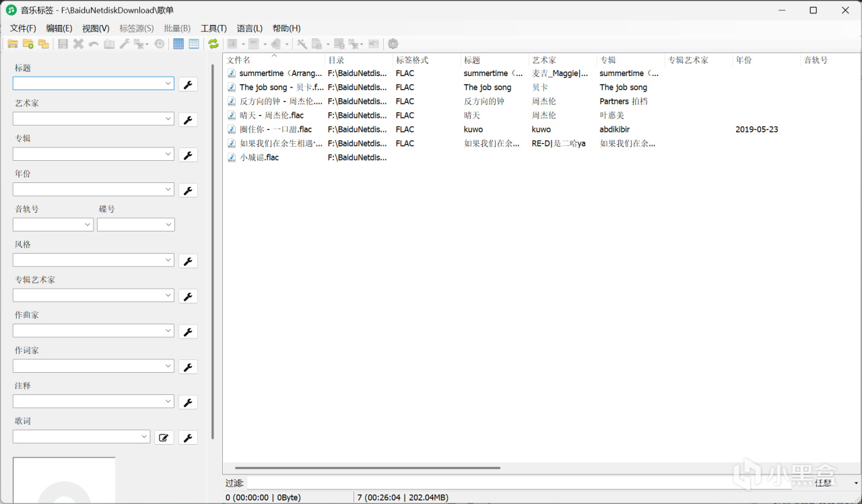This screenshot has width=862, height=504.
Task: Click the add folder icon with green plus
Action: coord(28,44)
